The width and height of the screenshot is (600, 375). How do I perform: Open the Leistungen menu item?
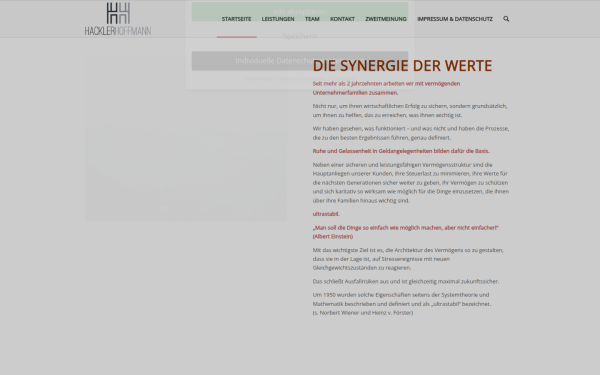tap(278, 19)
